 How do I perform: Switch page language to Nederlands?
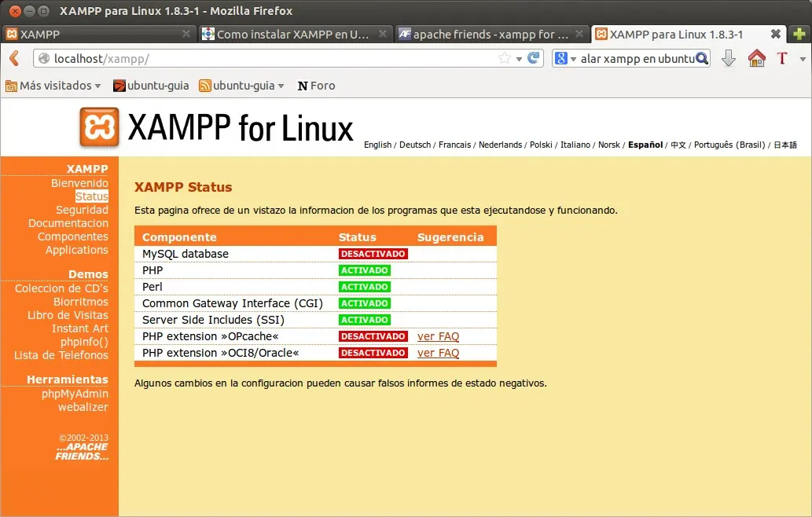pyautogui.click(x=500, y=145)
